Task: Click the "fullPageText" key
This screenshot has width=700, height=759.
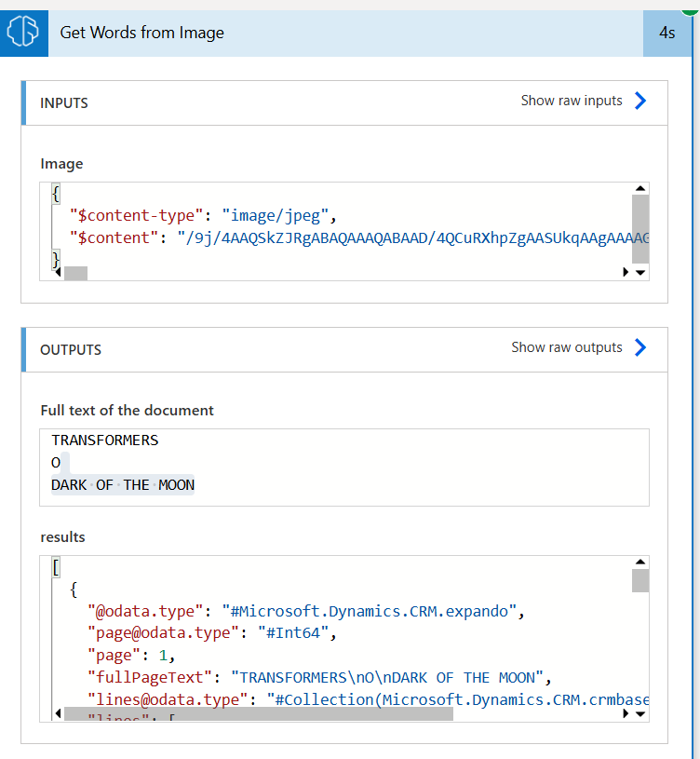Action: [x=150, y=678]
